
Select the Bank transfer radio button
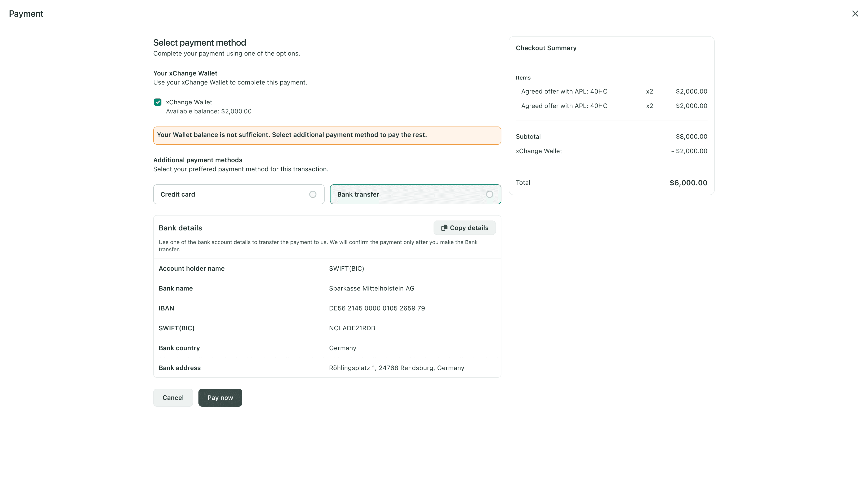(490, 194)
